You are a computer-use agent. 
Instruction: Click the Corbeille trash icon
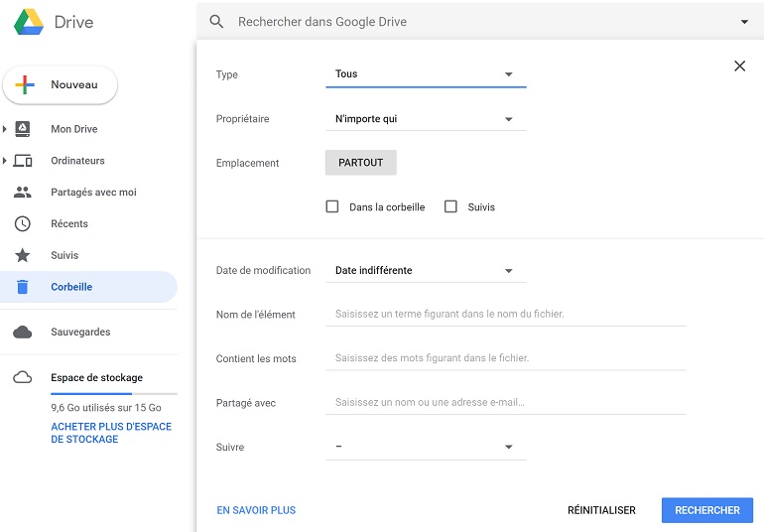23,287
